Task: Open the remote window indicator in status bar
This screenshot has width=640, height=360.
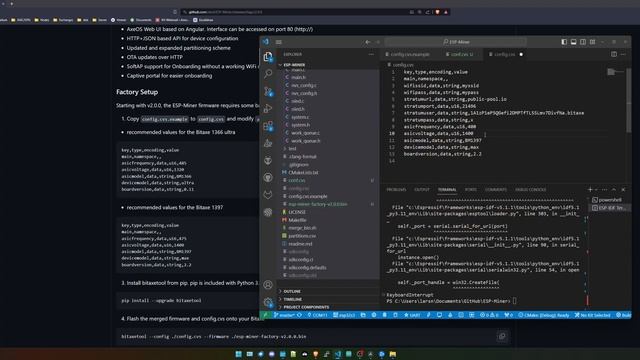Action: pyautogui.click(x=265, y=315)
